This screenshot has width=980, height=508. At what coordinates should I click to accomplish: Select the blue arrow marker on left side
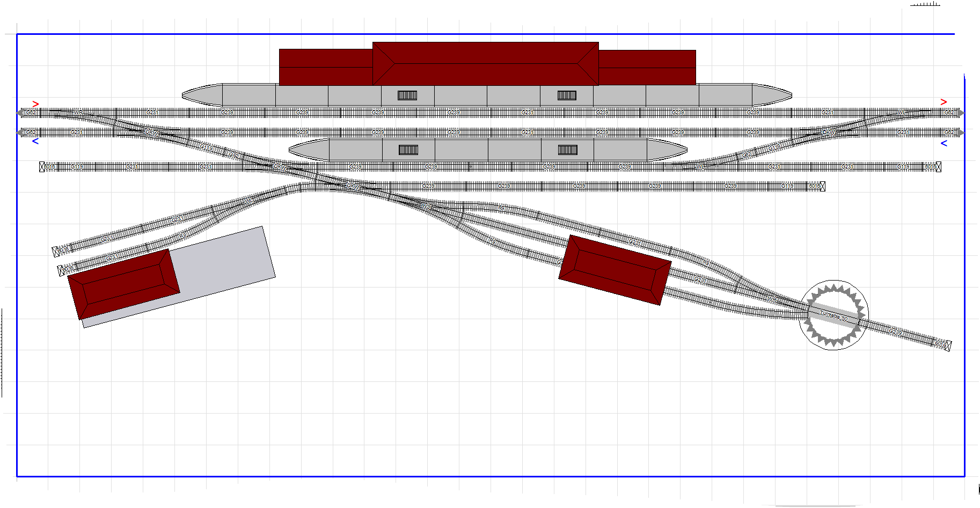coord(35,142)
